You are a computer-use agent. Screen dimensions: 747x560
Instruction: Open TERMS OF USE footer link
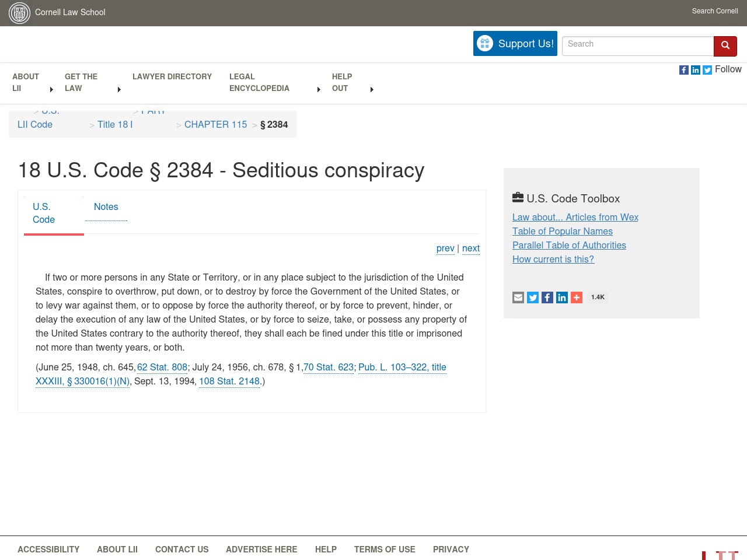tap(385, 549)
